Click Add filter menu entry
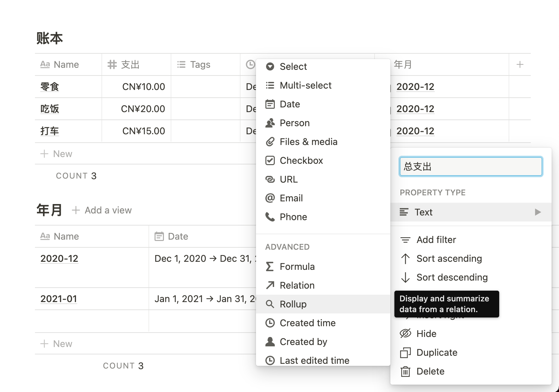This screenshot has height=392, width=559. click(436, 240)
